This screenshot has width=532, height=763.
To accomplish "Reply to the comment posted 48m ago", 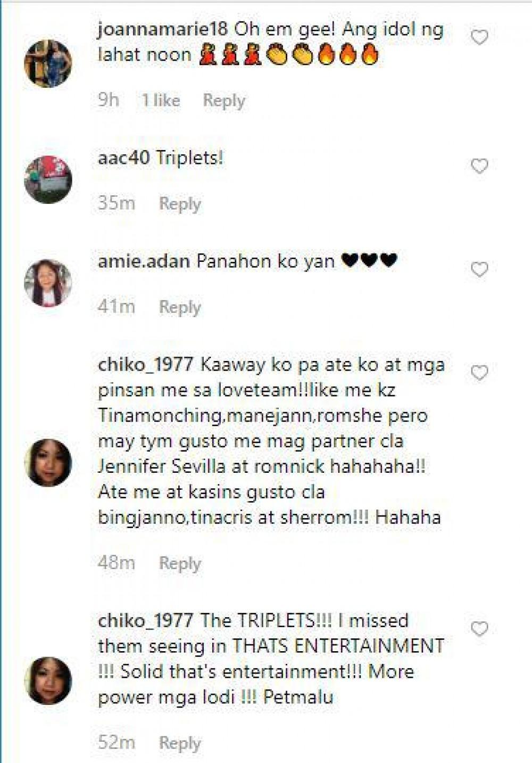I will tap(180, 563).
